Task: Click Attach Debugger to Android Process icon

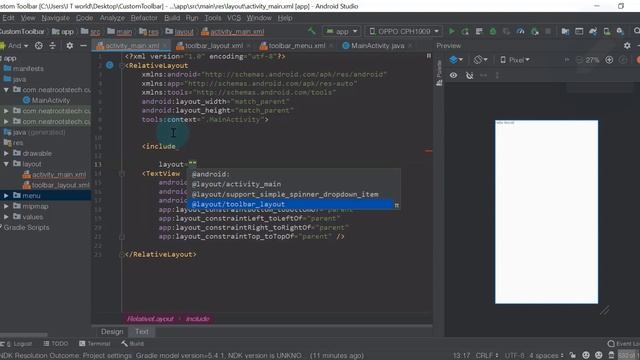Action: pyautogui.click(x=535, y=31)
